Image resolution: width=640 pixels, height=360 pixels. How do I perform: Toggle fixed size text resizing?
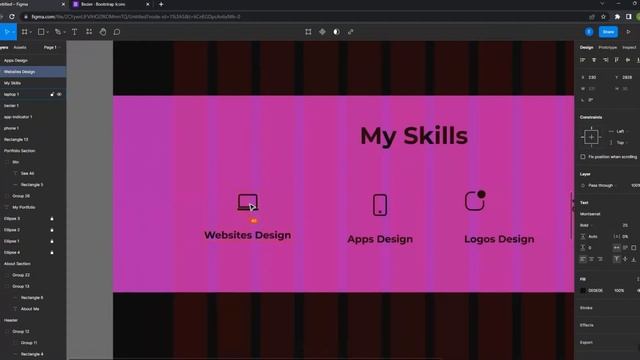coord(633,248)
